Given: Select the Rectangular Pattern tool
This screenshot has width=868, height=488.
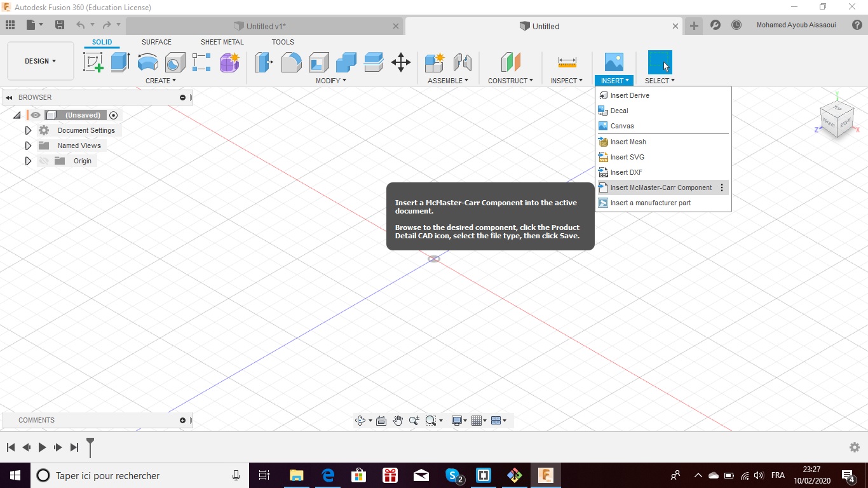Looking at the screenshot, I should pos(201,62).
